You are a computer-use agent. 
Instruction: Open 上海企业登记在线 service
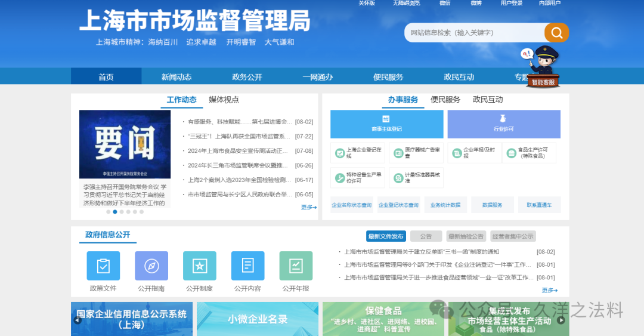click(358, 153)
